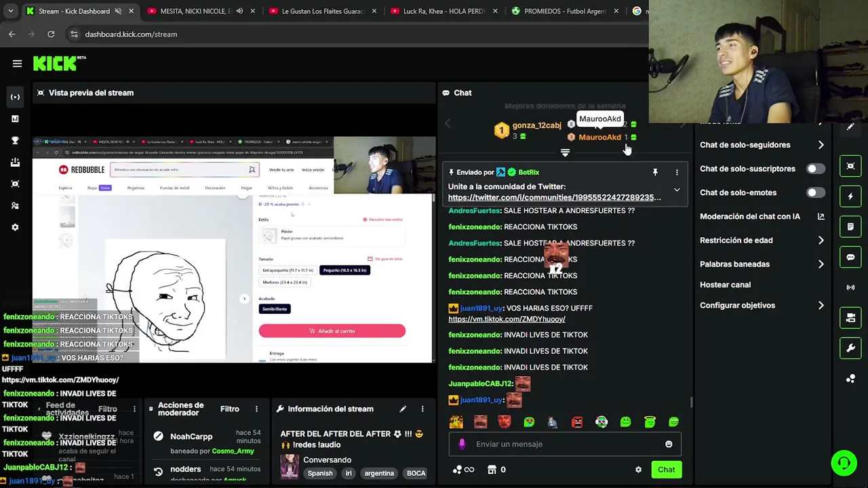Mute the MESITA, NICKI NICOLE tab audio

tap(239, 11)
